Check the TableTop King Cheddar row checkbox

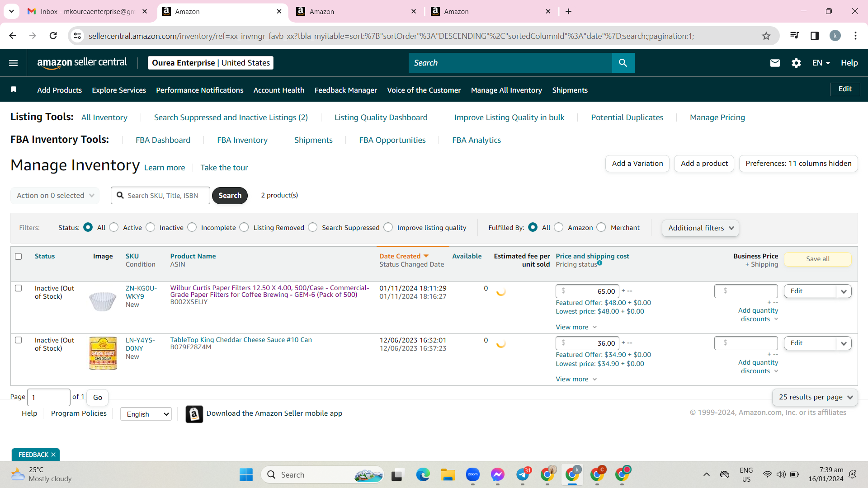(19, 340)
